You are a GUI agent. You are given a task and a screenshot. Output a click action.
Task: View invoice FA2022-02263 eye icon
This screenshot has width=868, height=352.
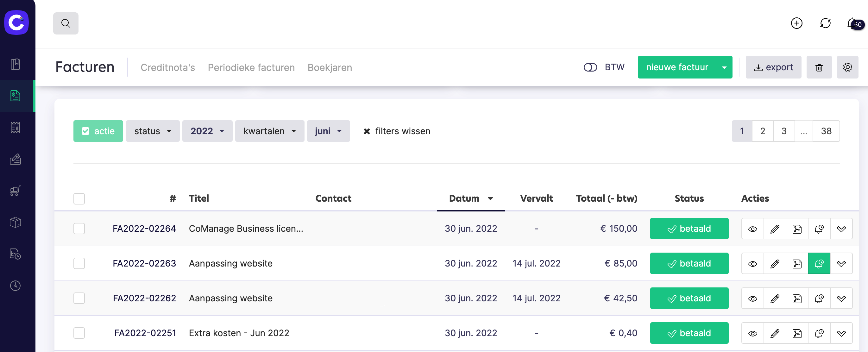[x=752, y=263]
